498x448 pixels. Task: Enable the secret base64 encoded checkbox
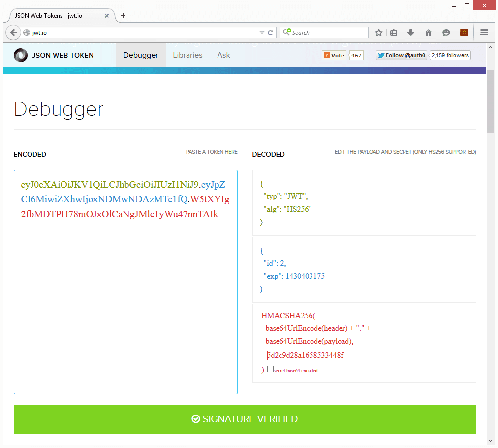click(270, 368)
